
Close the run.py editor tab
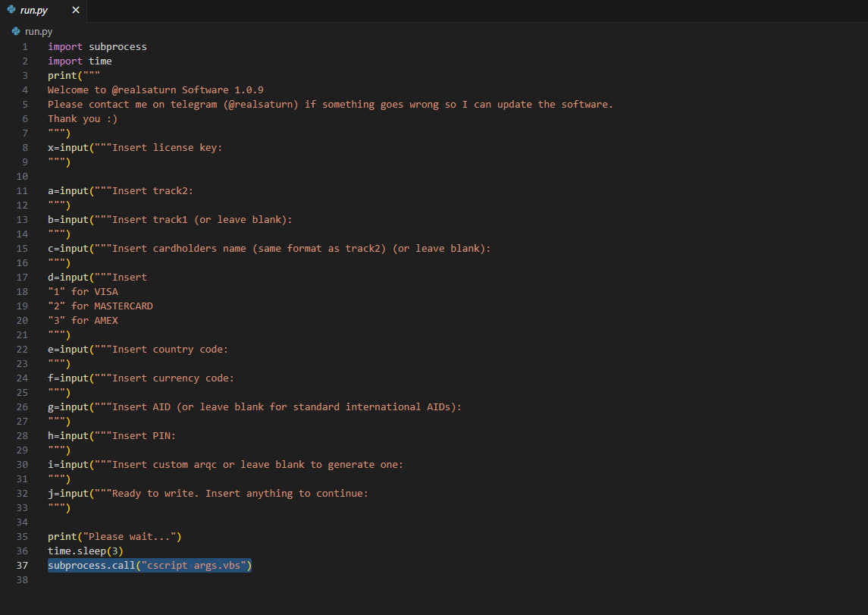coord(75,11)
